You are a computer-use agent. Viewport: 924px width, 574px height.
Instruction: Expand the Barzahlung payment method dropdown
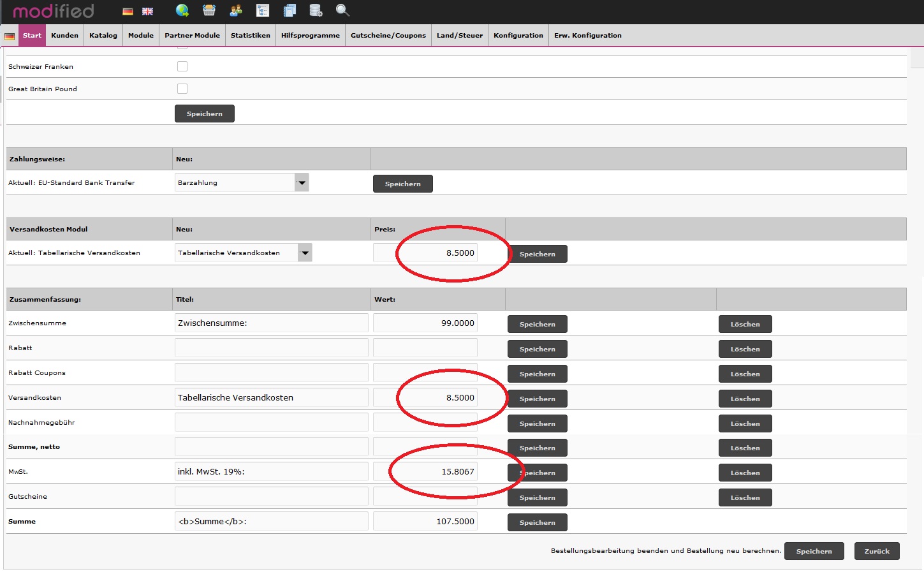302,183
